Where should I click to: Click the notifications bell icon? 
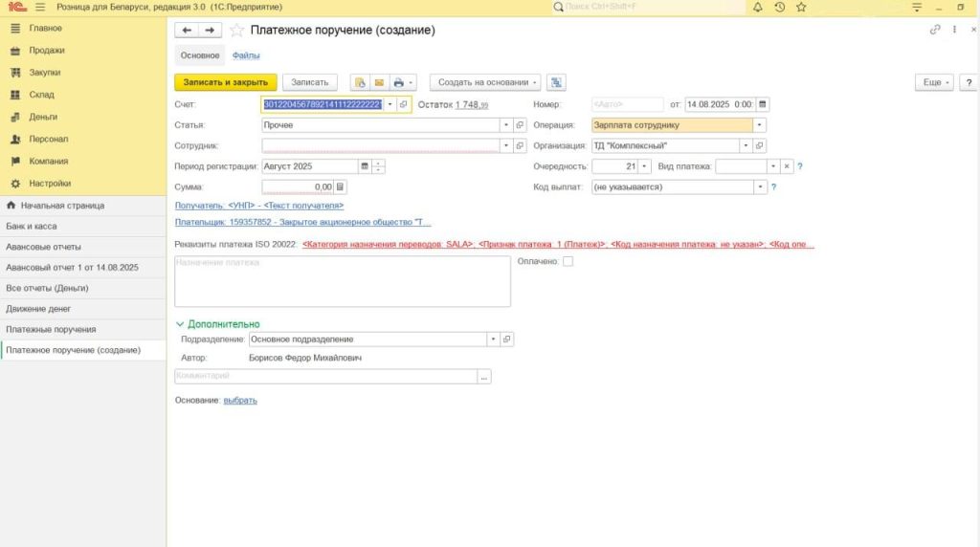tap(758, 8)
